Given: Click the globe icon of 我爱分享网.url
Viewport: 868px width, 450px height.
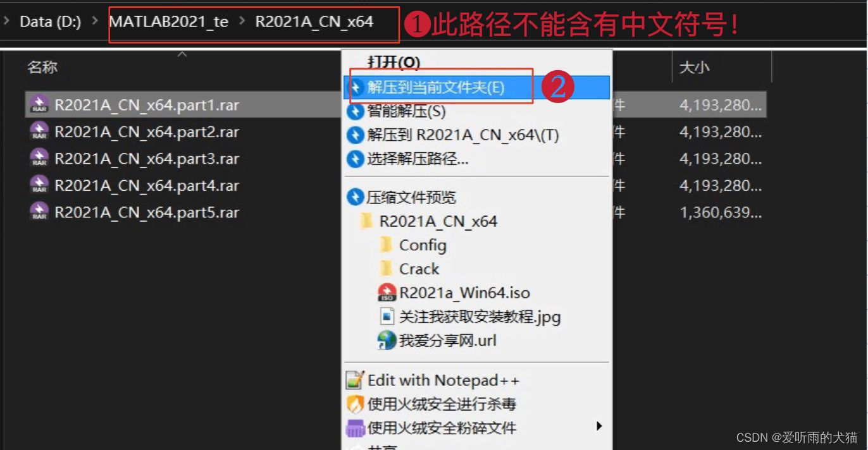Looking at the screenshot, I should 387,340.
